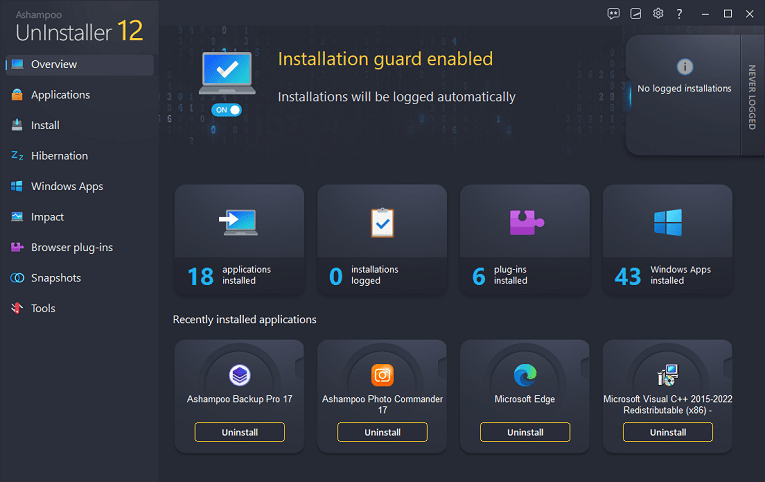Click the Tools icon in sidebar

click(17, 308)
